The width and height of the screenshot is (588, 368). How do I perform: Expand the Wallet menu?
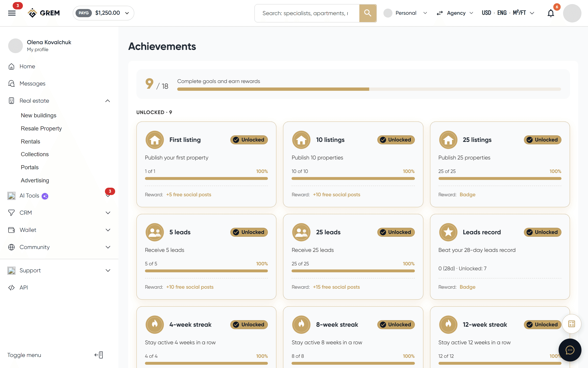(108, 230)
